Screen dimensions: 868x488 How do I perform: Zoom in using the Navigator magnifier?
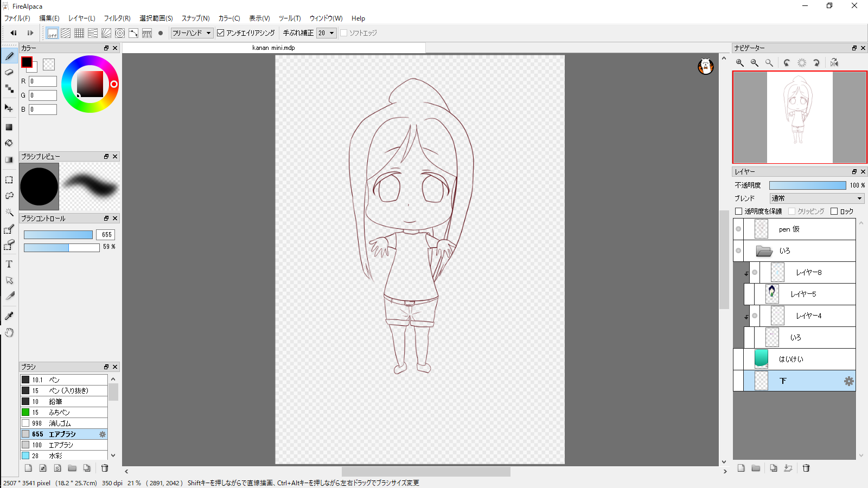pyautogui.click(x=740, y=63)
